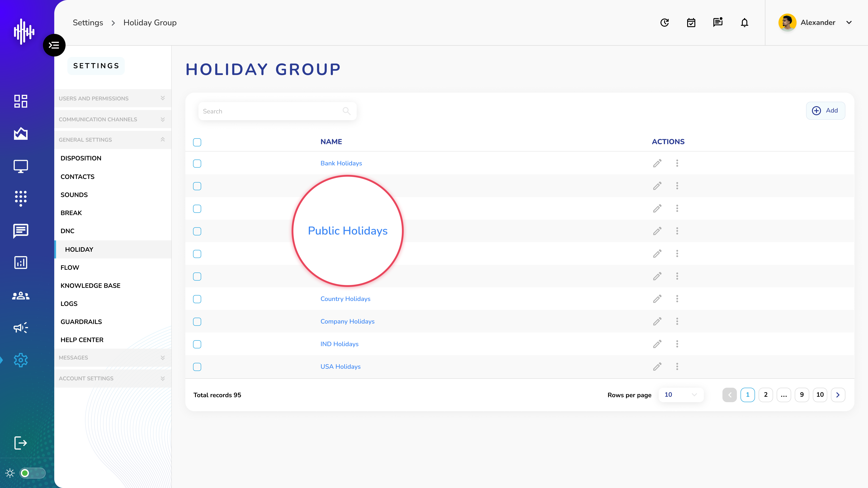
Task: Expand the Communication Channels section
Action: click(x=113, y=119)
